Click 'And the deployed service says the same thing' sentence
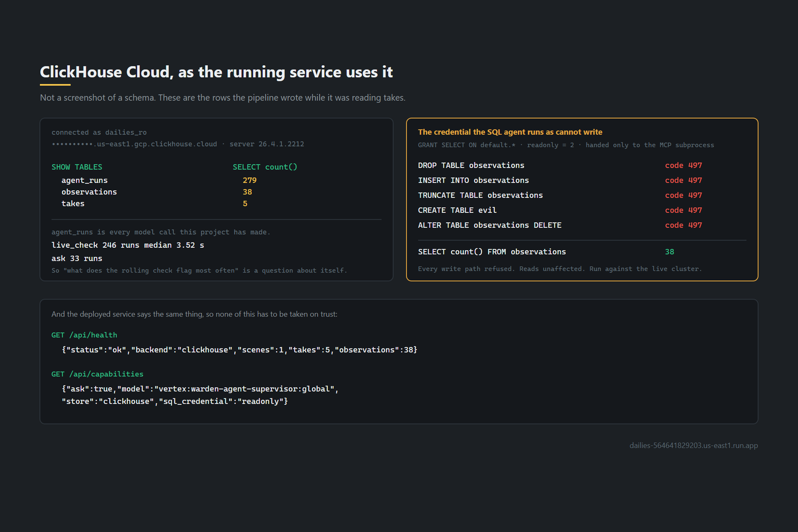The height and width of the screenshot is (532, 798). coord(195,314)
